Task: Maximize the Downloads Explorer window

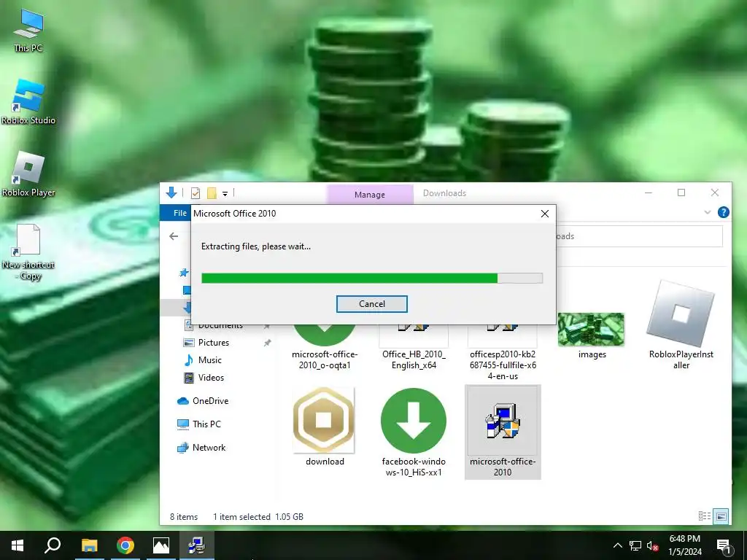Action: [681, 192]
